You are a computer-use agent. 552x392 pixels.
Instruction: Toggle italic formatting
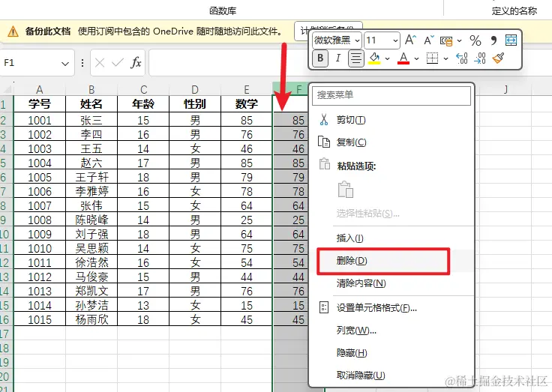[338, 58]
